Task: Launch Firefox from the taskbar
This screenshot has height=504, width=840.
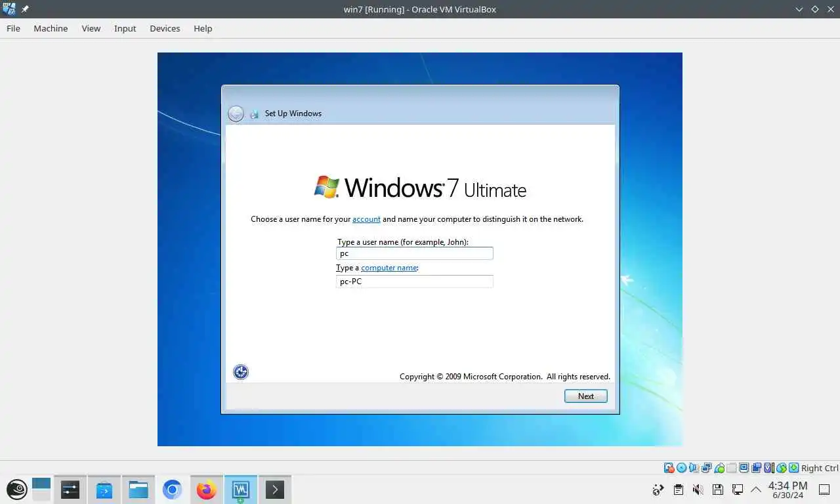Action: click(207, 490)
